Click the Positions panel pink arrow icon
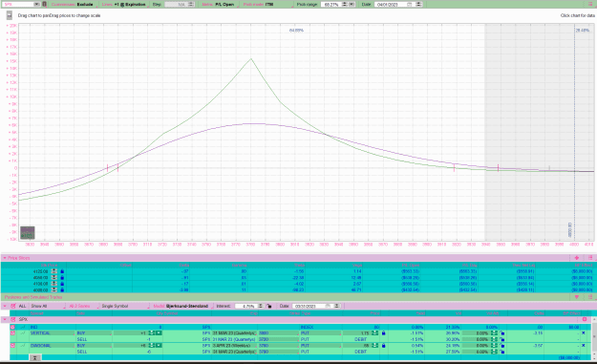 576,297
